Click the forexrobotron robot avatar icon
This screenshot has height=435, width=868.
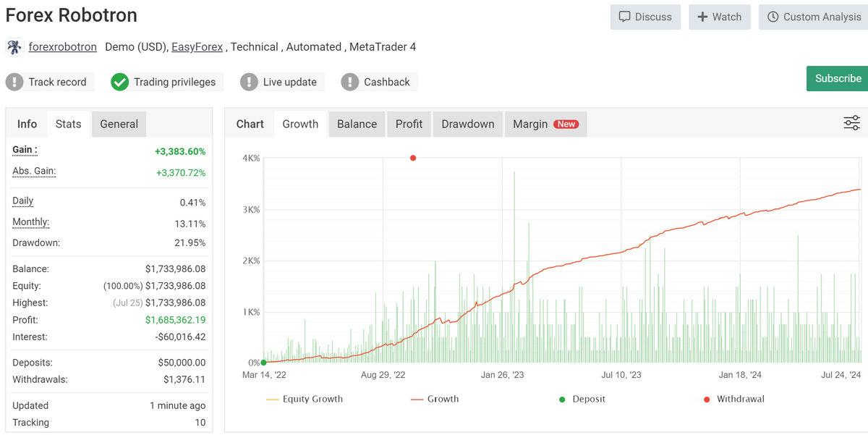(14, 47)
